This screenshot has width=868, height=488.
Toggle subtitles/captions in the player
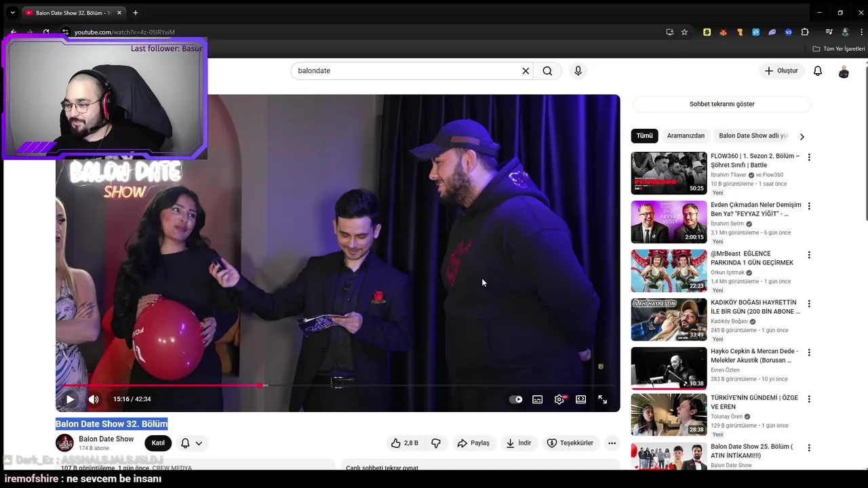(x=538, y=399)
